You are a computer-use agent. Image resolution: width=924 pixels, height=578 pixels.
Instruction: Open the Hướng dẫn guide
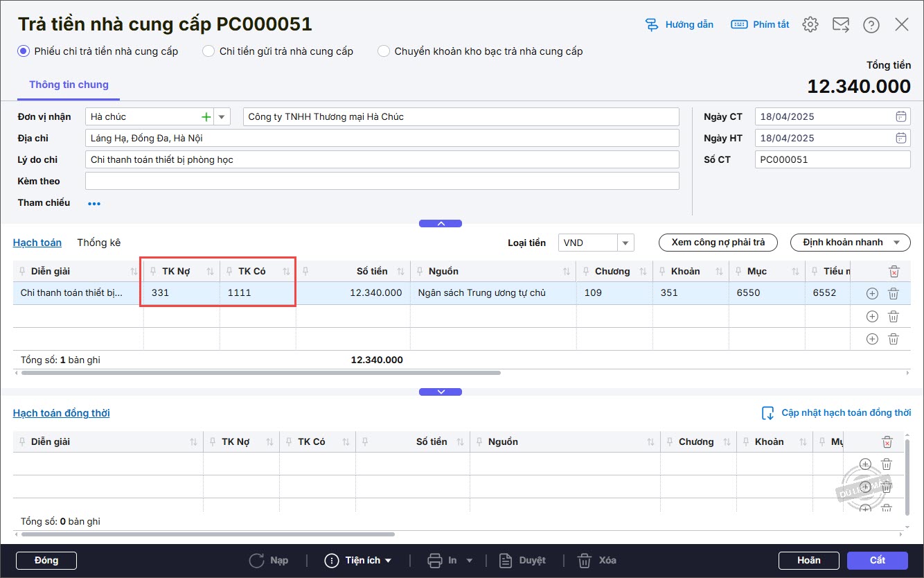point(679,25)
